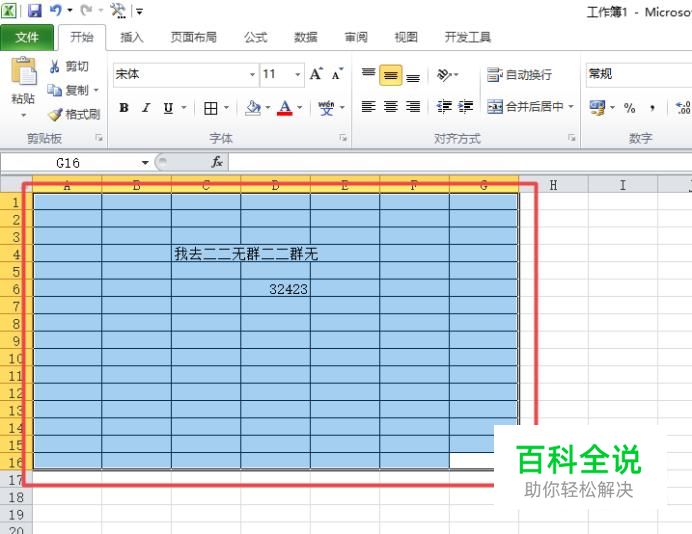Set bottom vertical alignment
Image resolution: width=692 pixels, height=534 pixels.
[413, 76]
